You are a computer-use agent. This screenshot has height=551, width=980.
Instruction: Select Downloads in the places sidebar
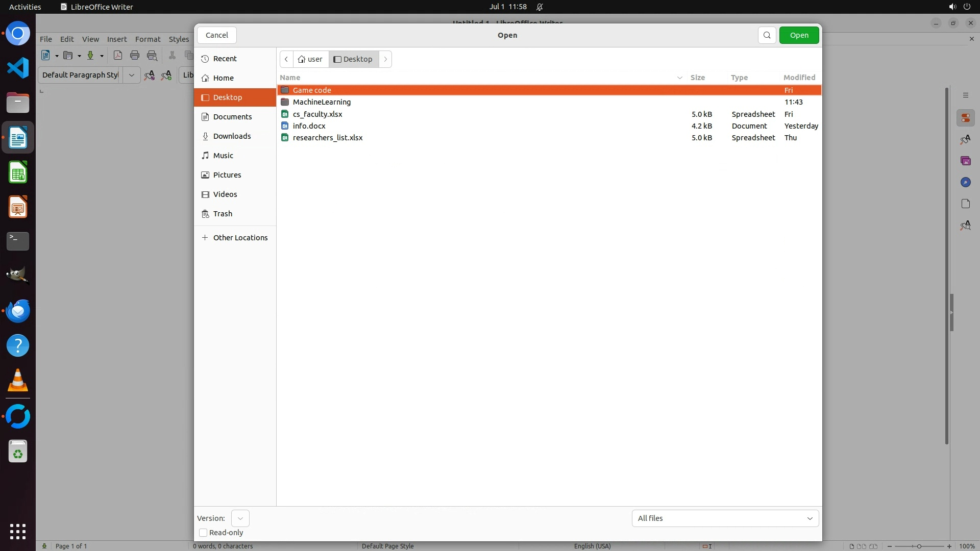(232, 136)
